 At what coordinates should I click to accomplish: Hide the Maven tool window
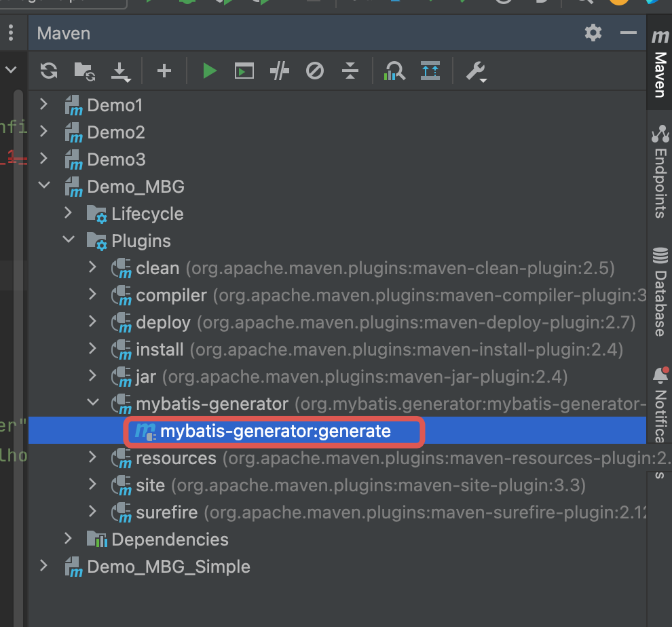[x=629, y=33]
